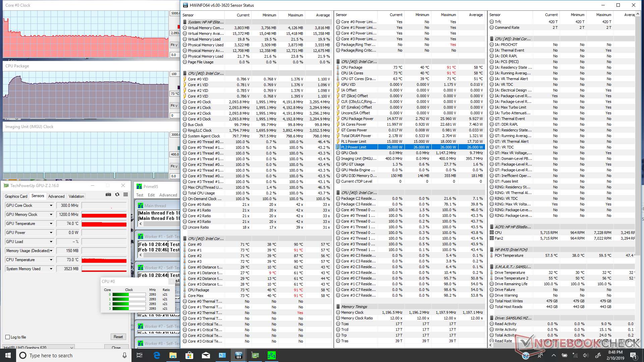Select the Drive Remaining Life row
The width and height of the screenshot is (644, 362).
562,284
